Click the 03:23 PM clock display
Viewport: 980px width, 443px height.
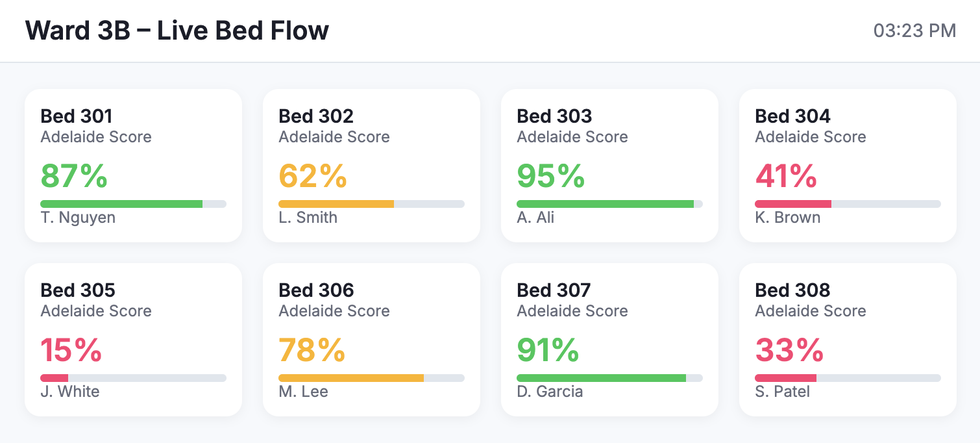914,31
